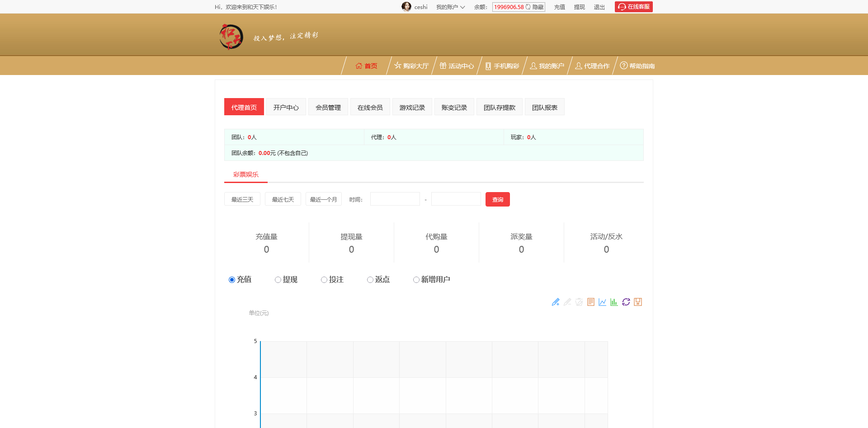The width and height of the screenshot is (868, 428).
Task: Open the data view icon above chart
Action: 590,302
